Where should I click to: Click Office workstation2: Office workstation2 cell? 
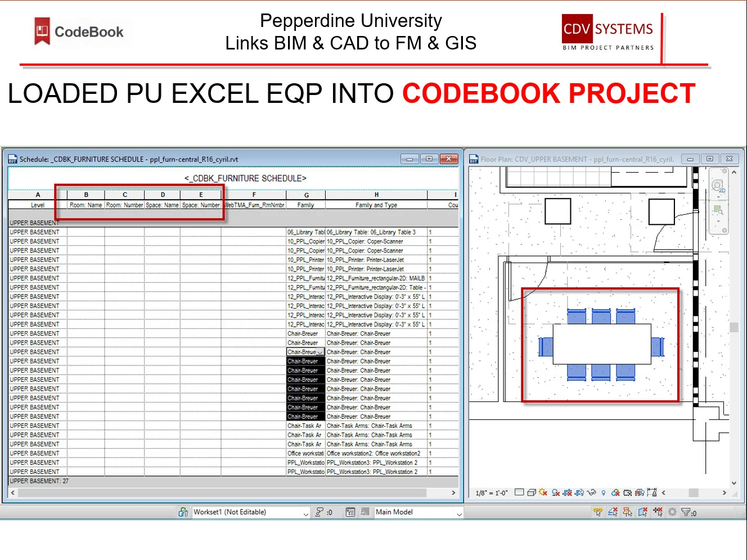tap(376, 454)
